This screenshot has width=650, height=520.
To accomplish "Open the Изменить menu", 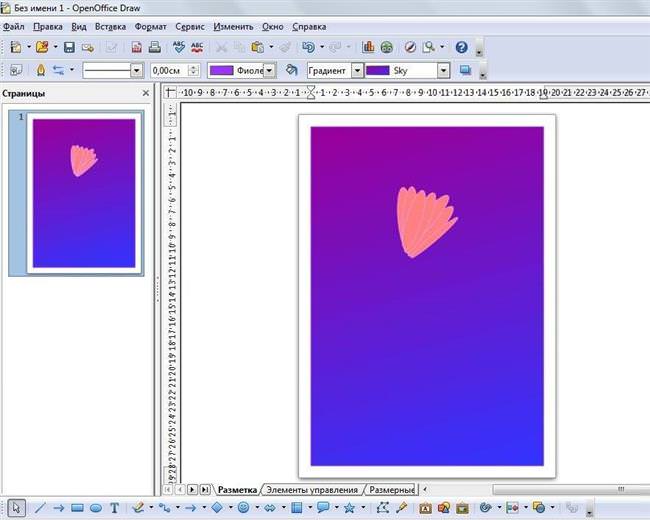I will point(233,27).
